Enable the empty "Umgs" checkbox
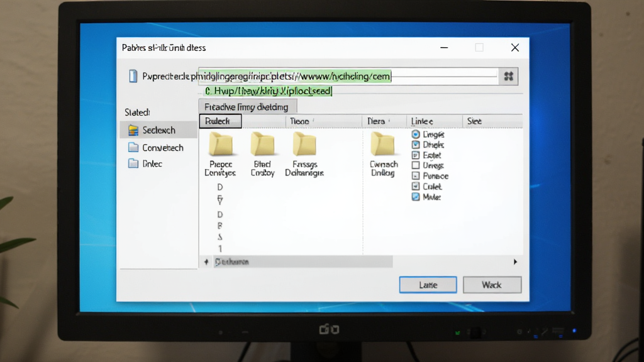Screen dimensions: 644x362 point(416,165)
